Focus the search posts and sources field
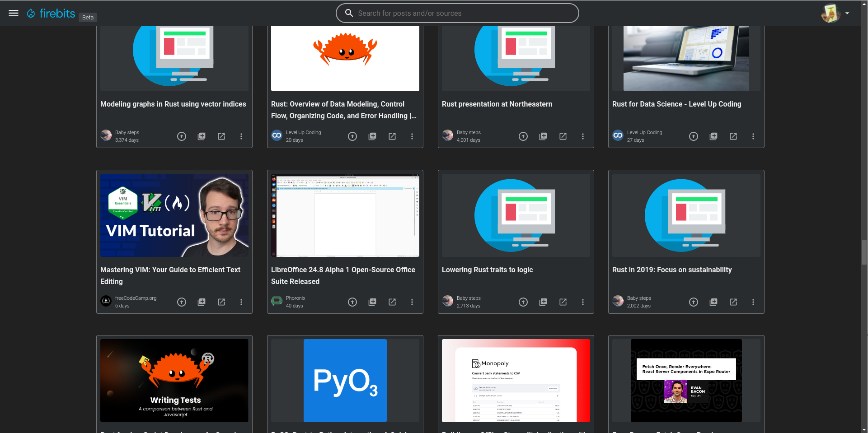 click(x=457, y=13)
